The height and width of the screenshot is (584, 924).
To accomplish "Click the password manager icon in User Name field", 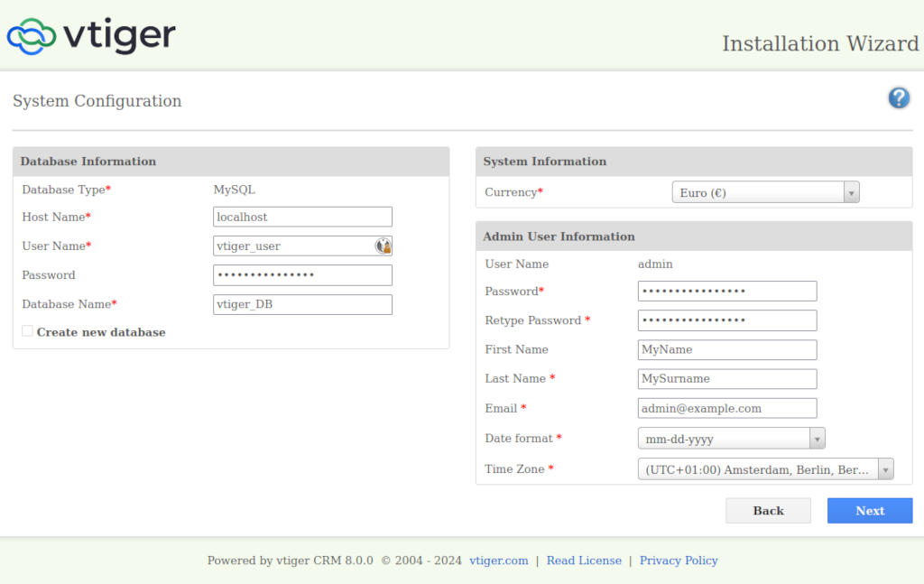I will click(x=383, y=246).
